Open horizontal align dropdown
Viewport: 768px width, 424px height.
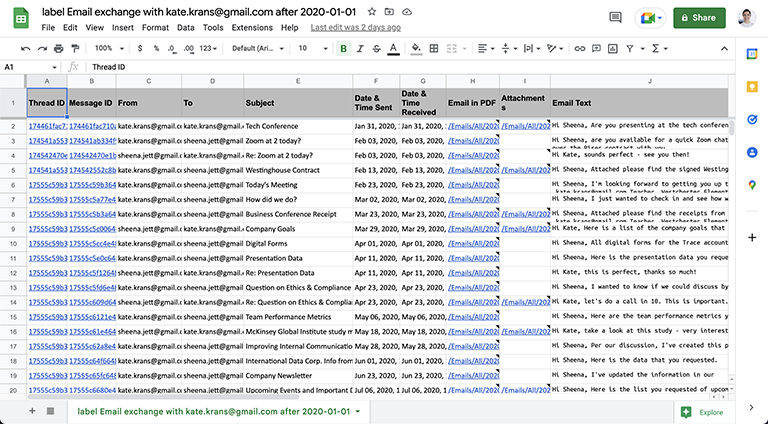[x=486, y=48]
